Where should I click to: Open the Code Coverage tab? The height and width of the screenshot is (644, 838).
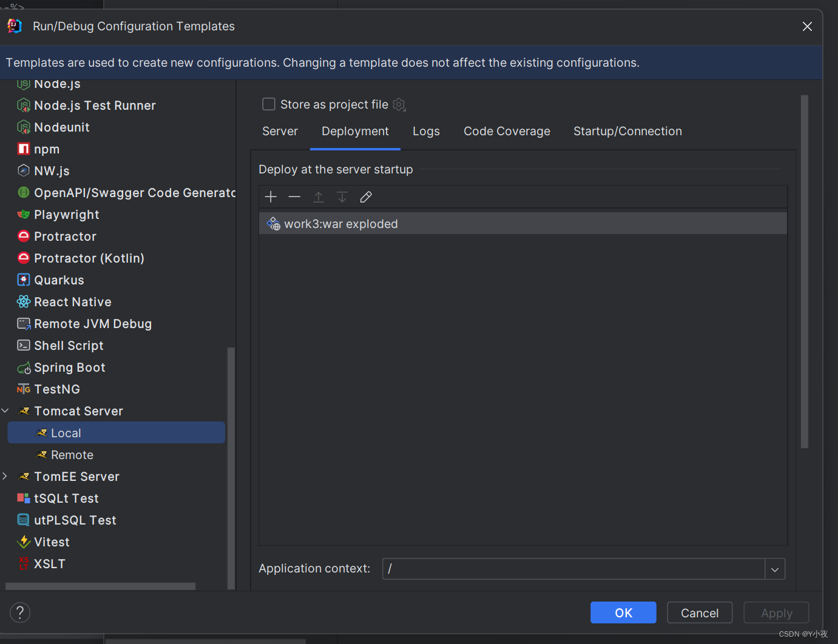pos(507,131)
